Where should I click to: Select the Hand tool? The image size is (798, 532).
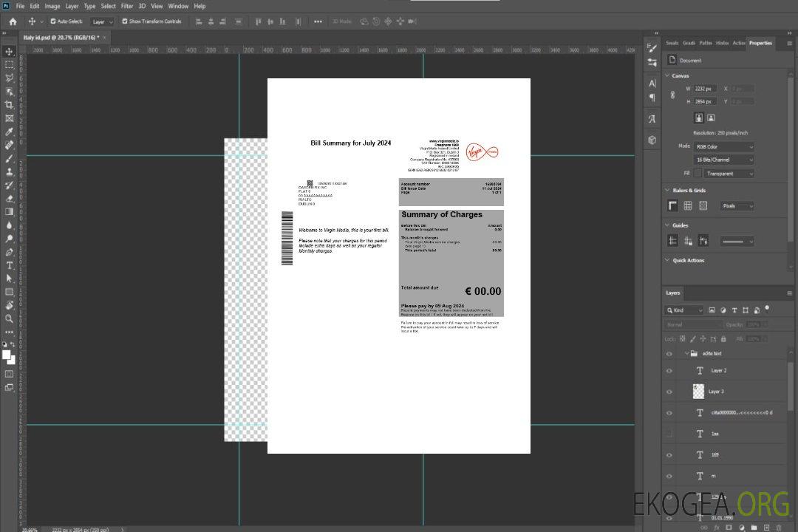(x=9, y=305)
